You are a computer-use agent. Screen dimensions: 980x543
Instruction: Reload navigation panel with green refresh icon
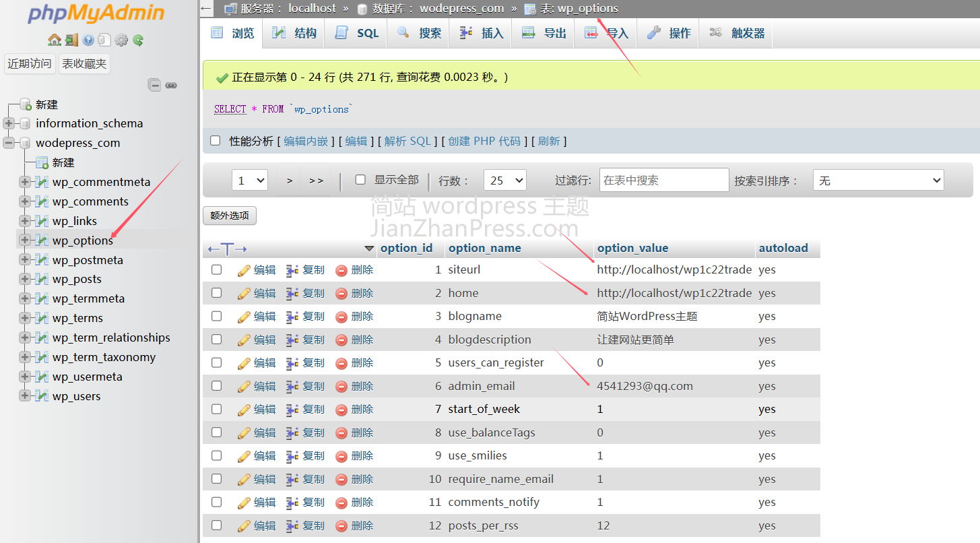(138, 40)
